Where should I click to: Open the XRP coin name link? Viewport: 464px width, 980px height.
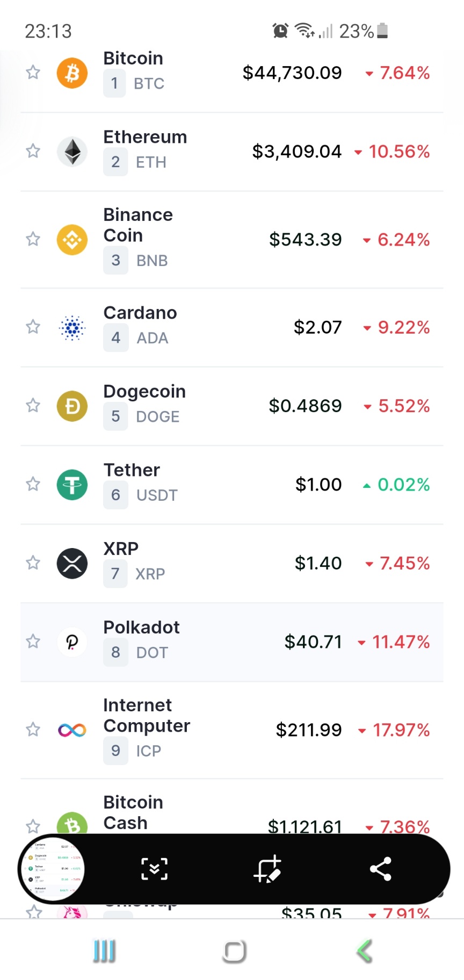click(x=121, y=549)
